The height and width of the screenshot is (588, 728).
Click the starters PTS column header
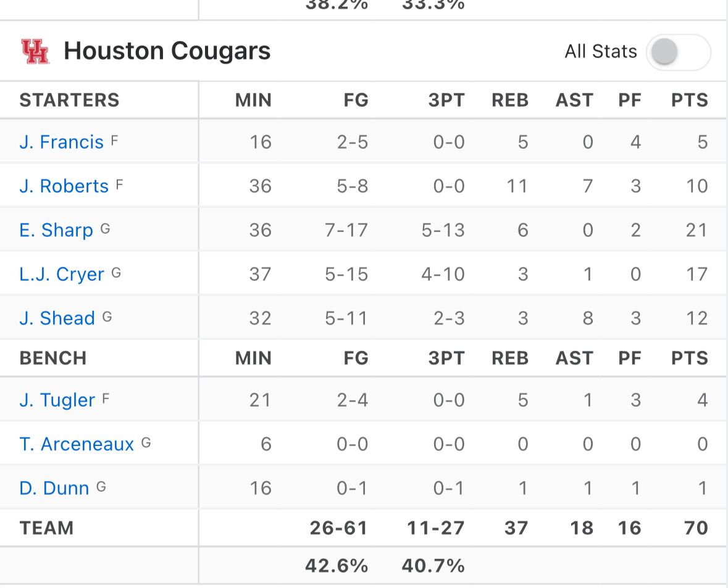click(x=690, y=100)
